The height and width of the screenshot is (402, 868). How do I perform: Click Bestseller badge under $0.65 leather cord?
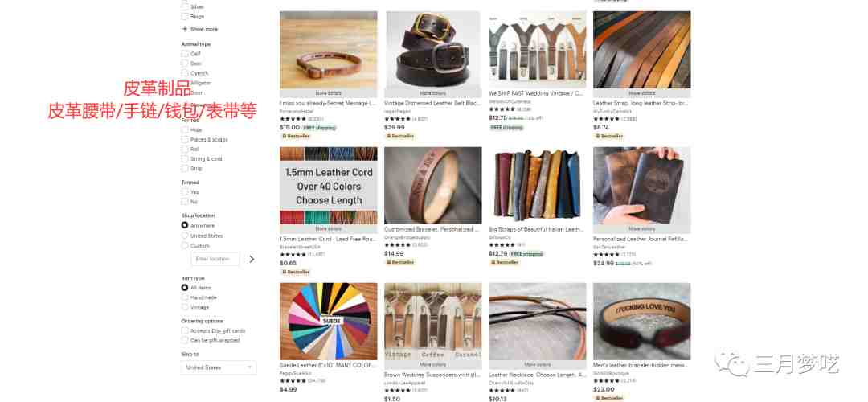pos(295,272)
